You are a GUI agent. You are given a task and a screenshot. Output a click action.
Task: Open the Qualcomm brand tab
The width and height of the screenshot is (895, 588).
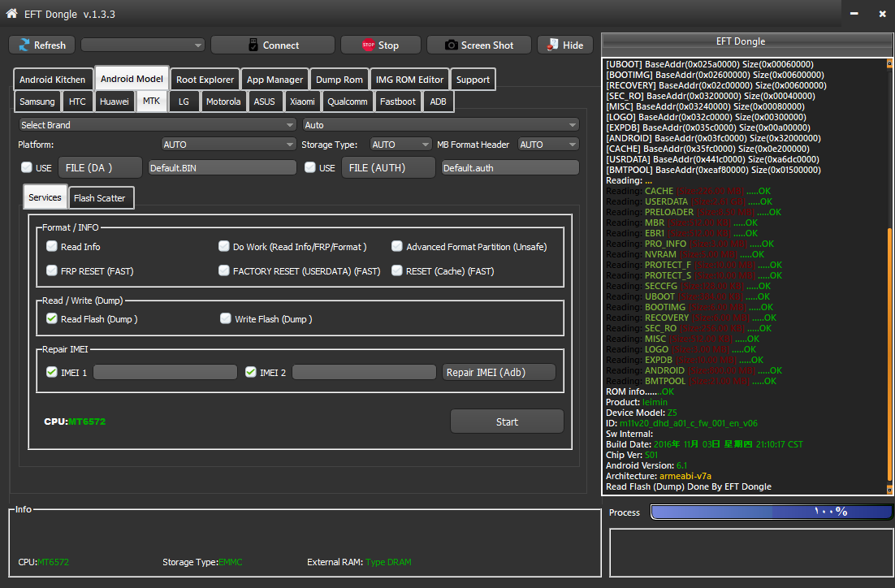click(x=348, y=102)
